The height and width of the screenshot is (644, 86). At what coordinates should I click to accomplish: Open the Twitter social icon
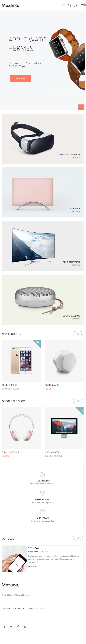point(12,626)
